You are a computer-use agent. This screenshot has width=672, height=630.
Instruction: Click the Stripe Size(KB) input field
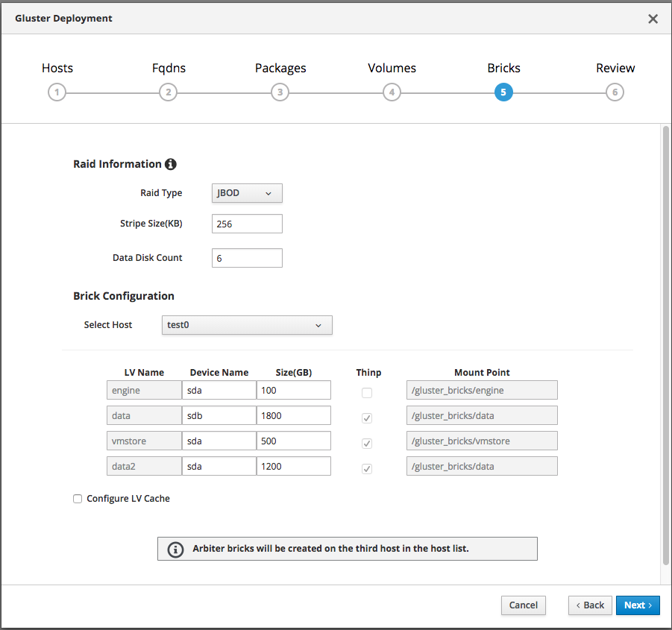[x=247, y=224]
